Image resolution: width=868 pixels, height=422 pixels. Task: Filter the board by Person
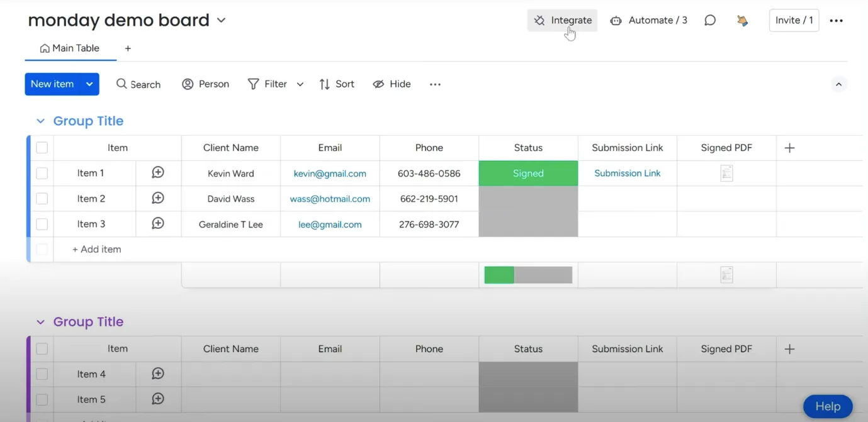click(x=205, y=84)
